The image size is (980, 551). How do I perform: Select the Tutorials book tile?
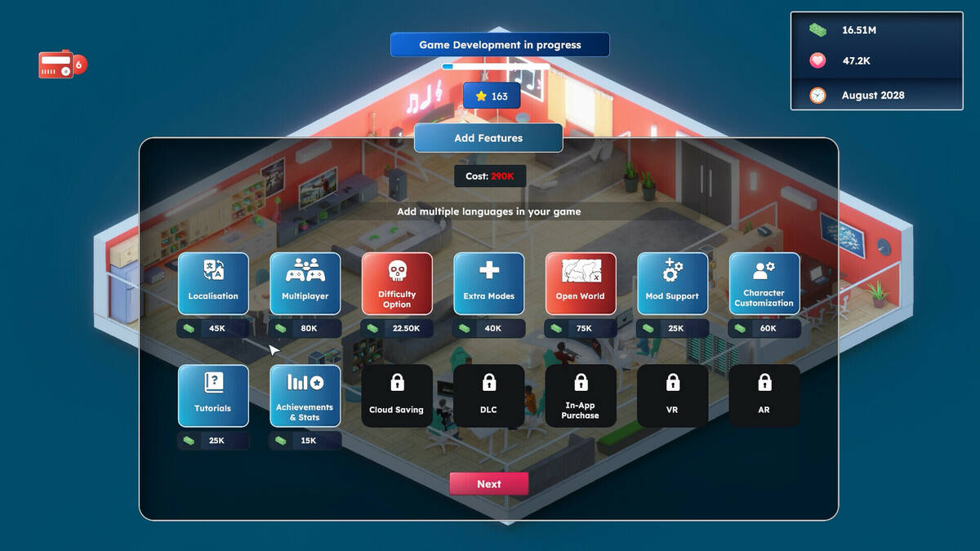pyautogui.click(x=213, y=396)
